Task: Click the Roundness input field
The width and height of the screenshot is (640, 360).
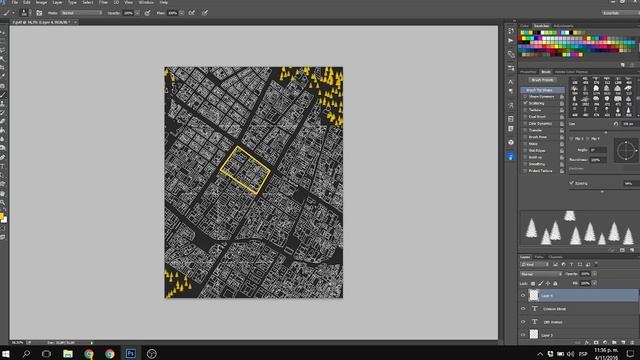Action: [598, 160]
